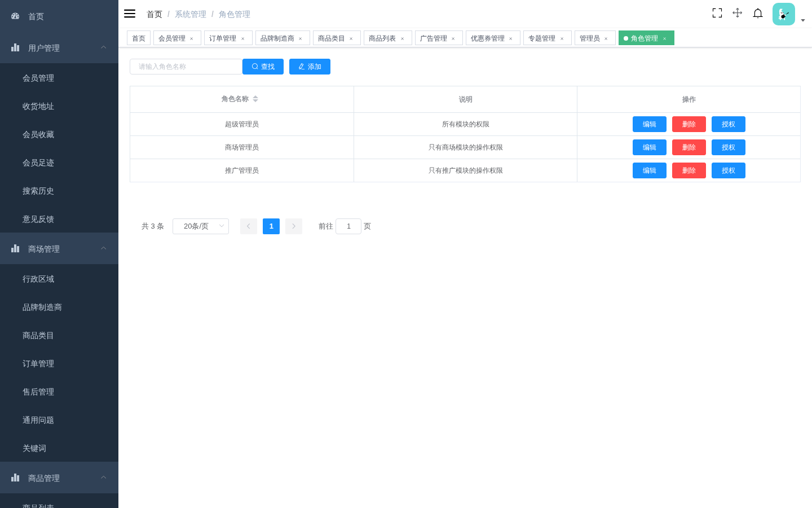
Task: Close the 商品类目 tab
Action: click(351, 38)
